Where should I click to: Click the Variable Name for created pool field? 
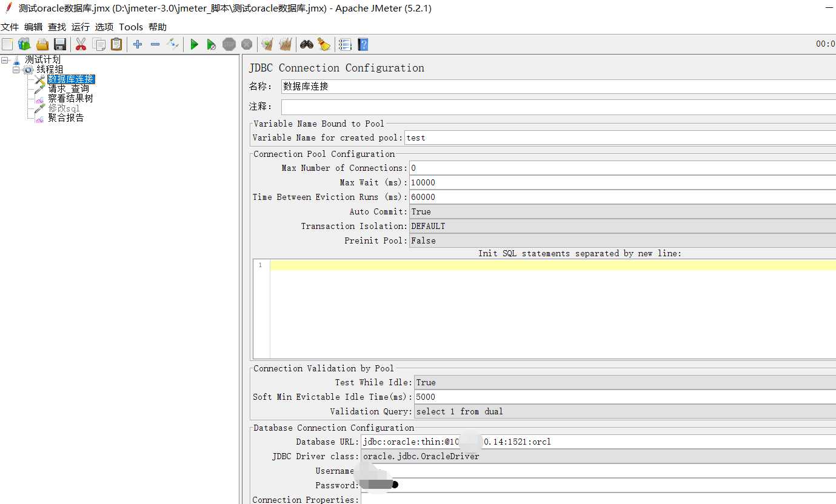[x=620, y=138]
